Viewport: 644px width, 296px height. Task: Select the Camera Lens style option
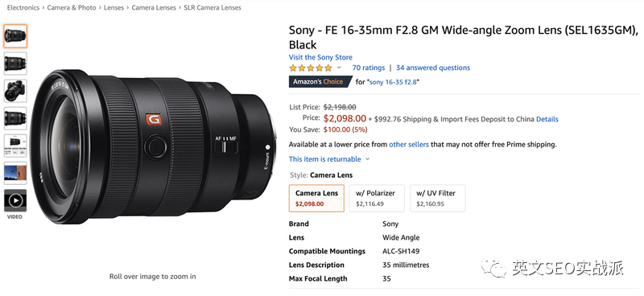pyautogui.click(x=316, y=198)
